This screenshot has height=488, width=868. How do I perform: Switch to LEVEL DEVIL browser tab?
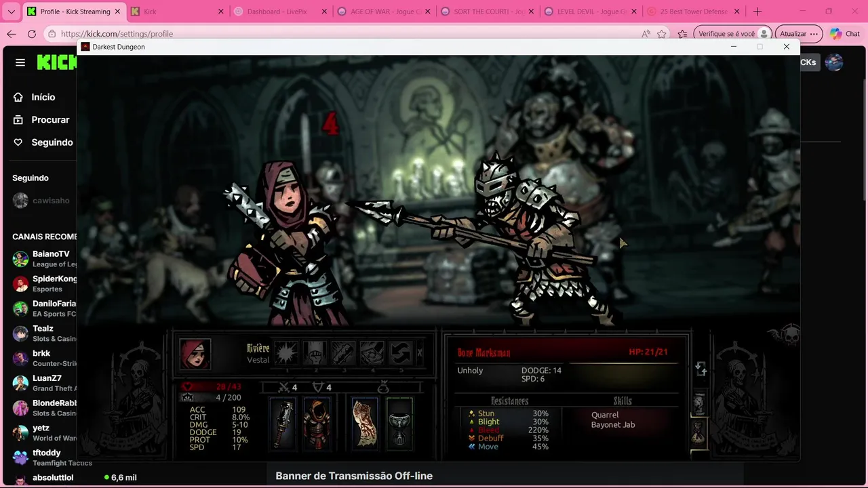click(589, 12)
